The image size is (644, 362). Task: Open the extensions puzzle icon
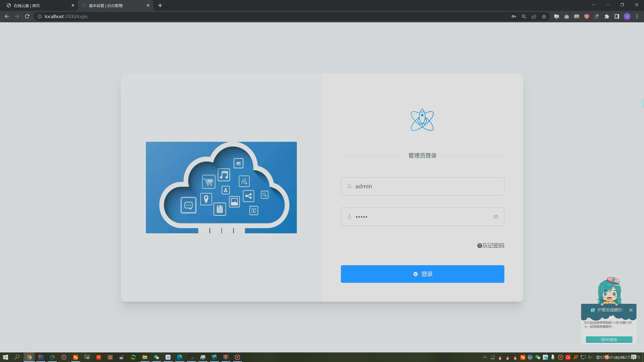coord(607,16)
